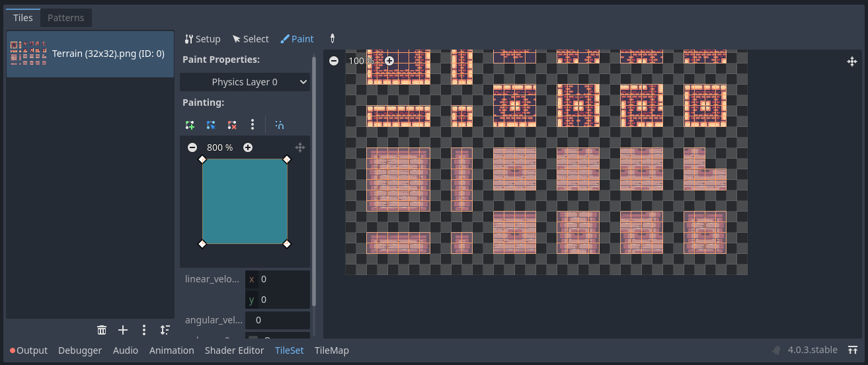Open the sources sort options
This screenshot has width=868, height=365.
point(165,330)
